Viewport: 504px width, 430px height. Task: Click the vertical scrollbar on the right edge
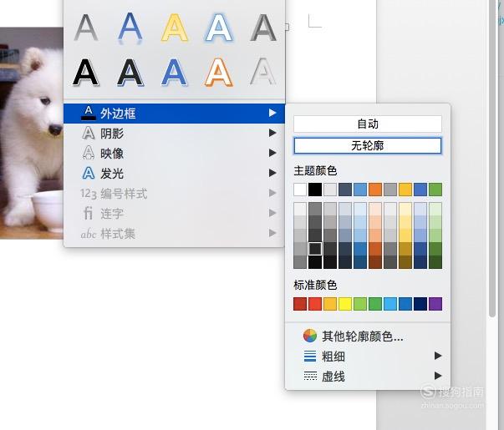[x=492, y=160]
